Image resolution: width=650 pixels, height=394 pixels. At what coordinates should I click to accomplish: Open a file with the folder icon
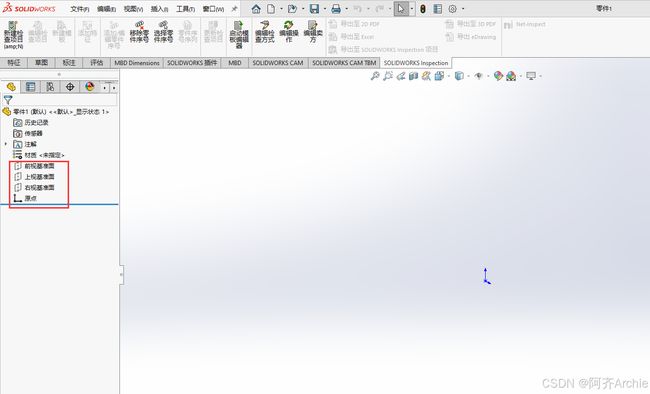pyautogui.click(x=292, y=9)
